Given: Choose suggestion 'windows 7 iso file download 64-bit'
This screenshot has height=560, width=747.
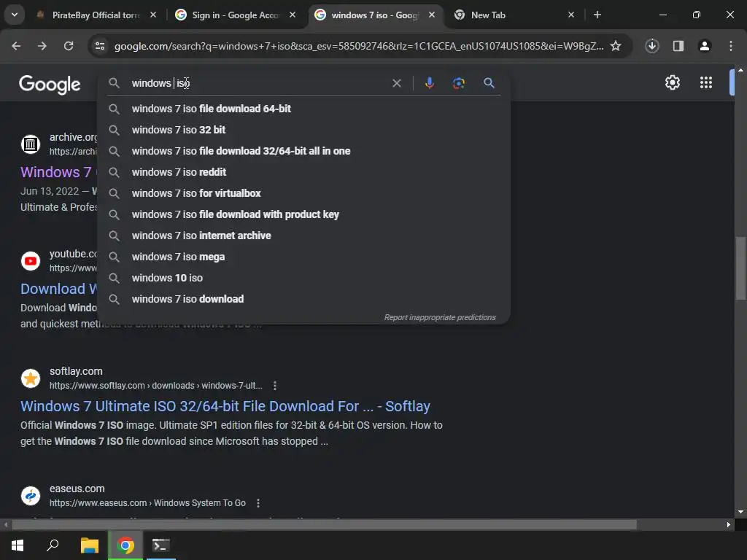Looking at the screenshot, I should click(x=303, y=109).
